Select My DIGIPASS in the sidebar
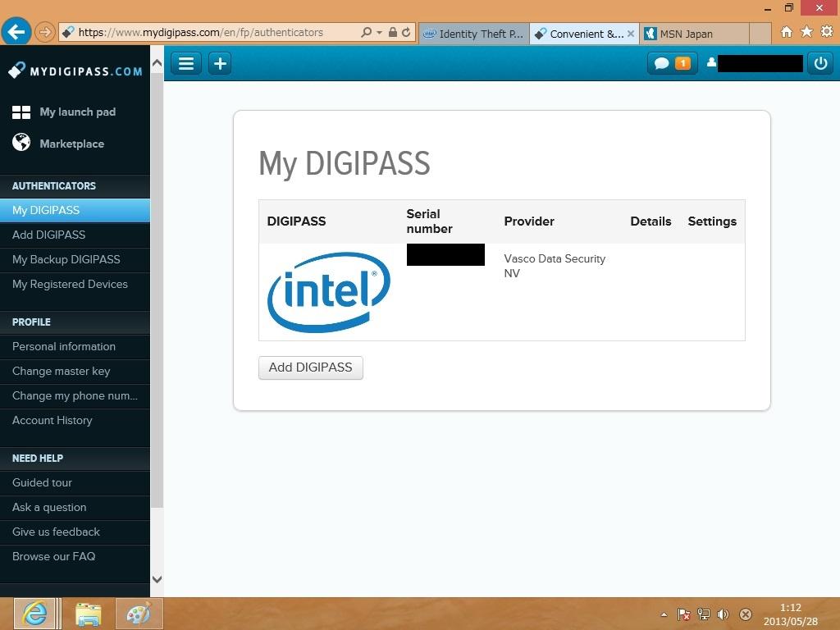The height and width of the screenshot is (630, 840). tap(75, 210)
